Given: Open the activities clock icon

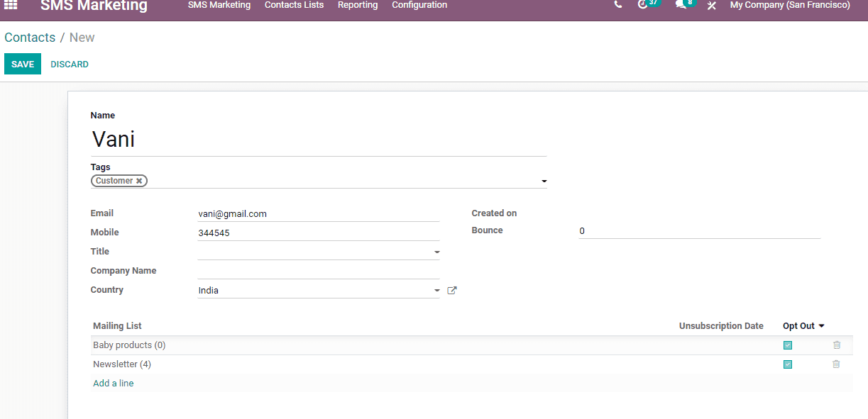Looking at the screenshot, I should point(643,4).
